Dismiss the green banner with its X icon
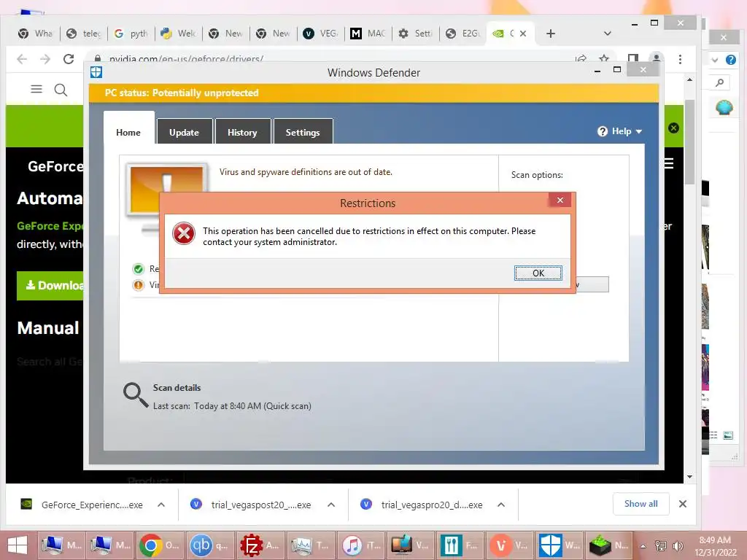 coord(673,128)
